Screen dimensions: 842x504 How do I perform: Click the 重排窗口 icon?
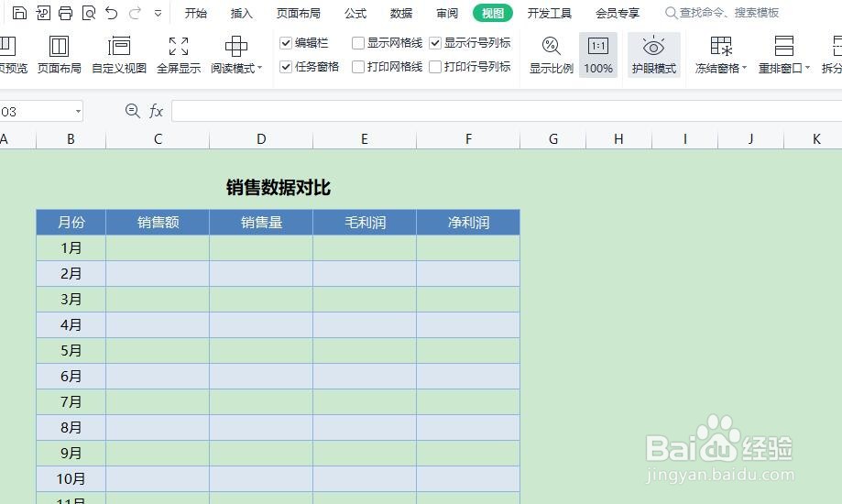point(784,47)
